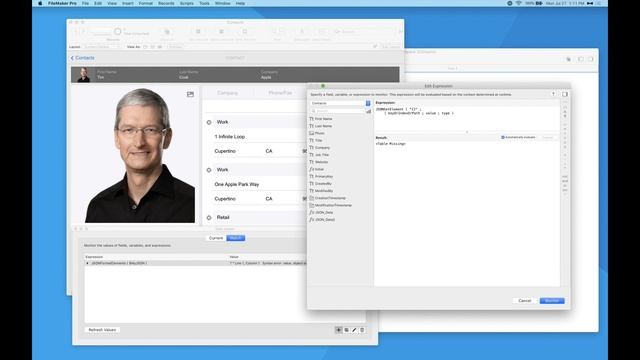Select Website field in field list

[x=321, y=162]
